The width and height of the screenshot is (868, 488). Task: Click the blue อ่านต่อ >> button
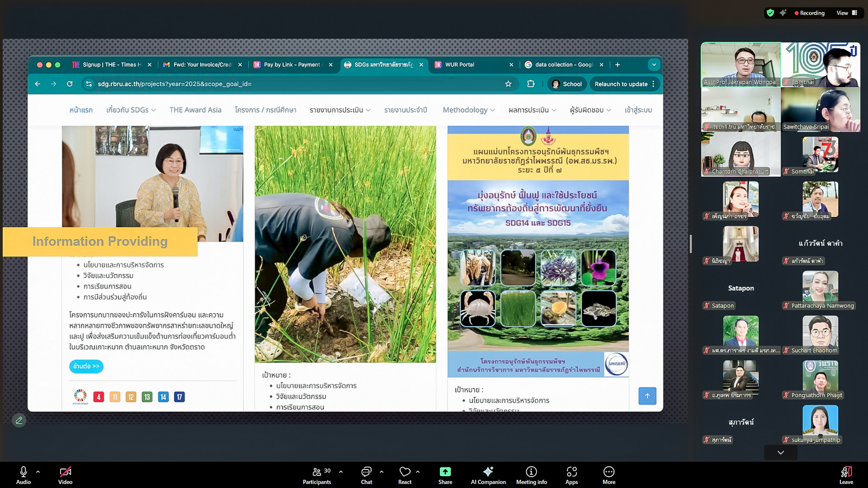click(x=86, y=367)
